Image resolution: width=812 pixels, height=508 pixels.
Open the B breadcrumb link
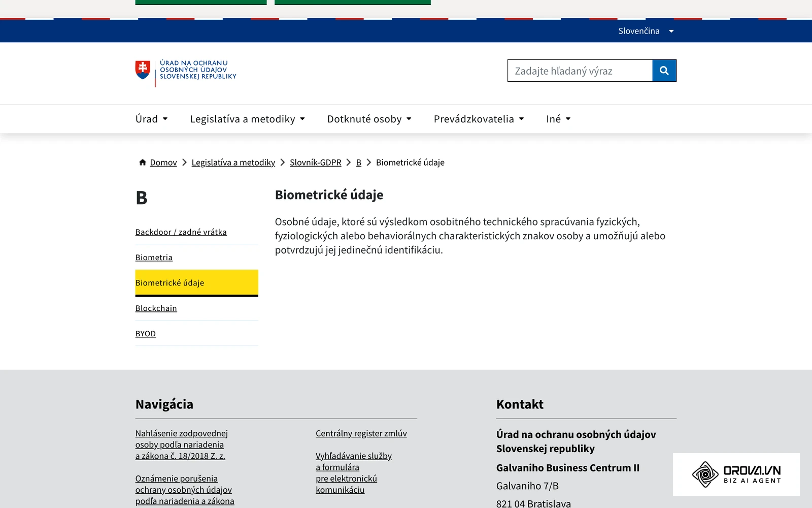pos(359,163)
